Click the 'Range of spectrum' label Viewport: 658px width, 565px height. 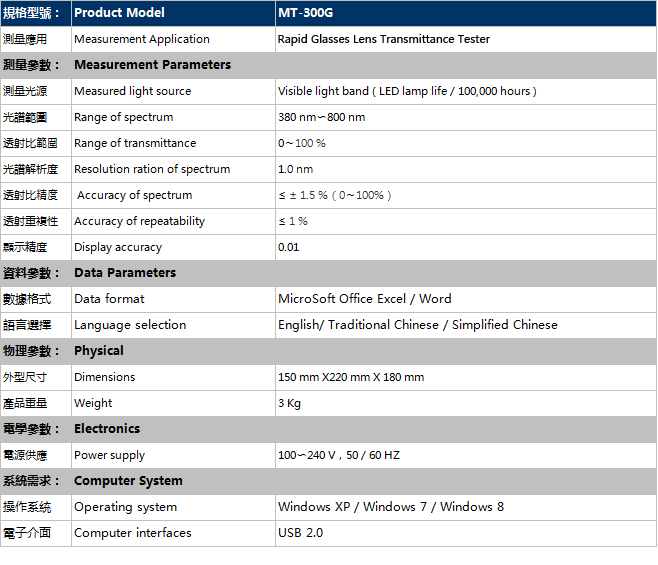pyautogui.click(x=124, y=117)
